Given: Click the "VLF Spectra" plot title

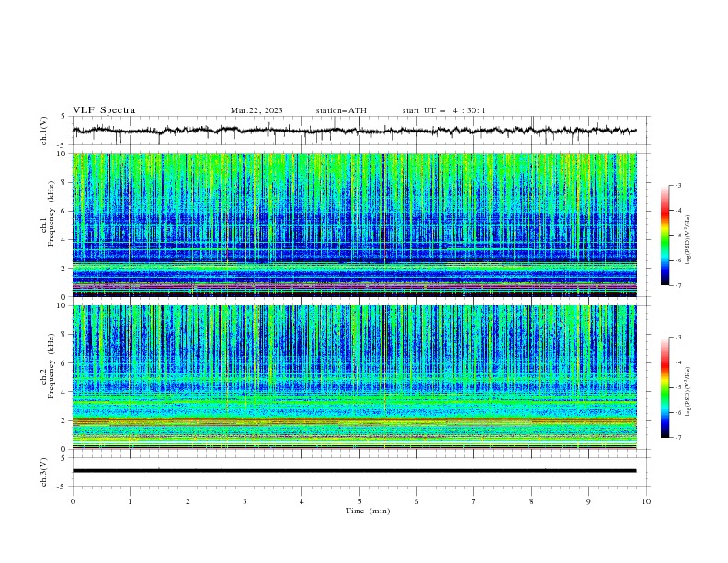Looking at the screenshot, I should tap(104, 110).
